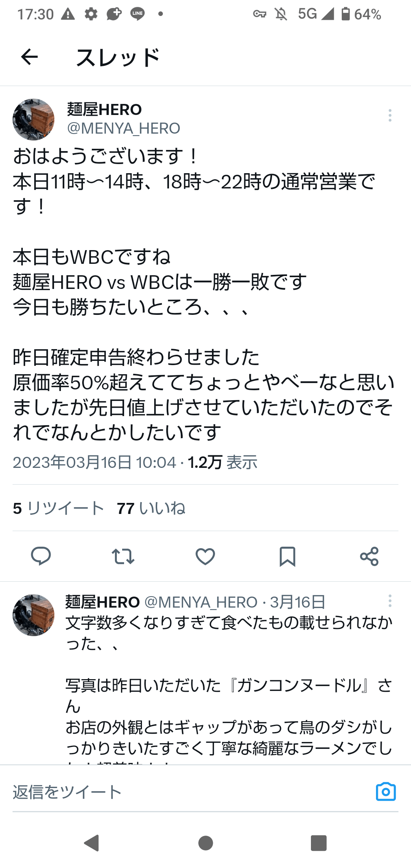Tap the 1.2万 表示 view count
This screenshot has width=411, height=868.
click(x=223, y=463)
